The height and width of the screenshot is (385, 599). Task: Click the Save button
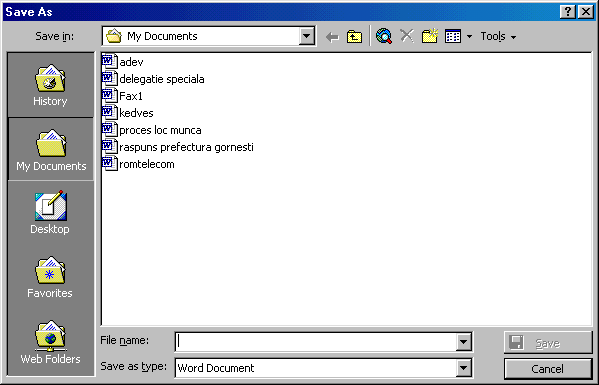tap(548, 343)
